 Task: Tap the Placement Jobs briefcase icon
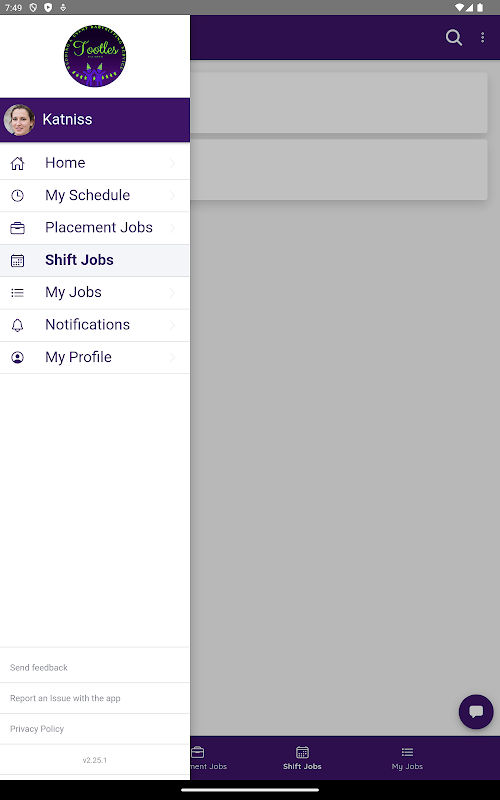coord(17,228)
